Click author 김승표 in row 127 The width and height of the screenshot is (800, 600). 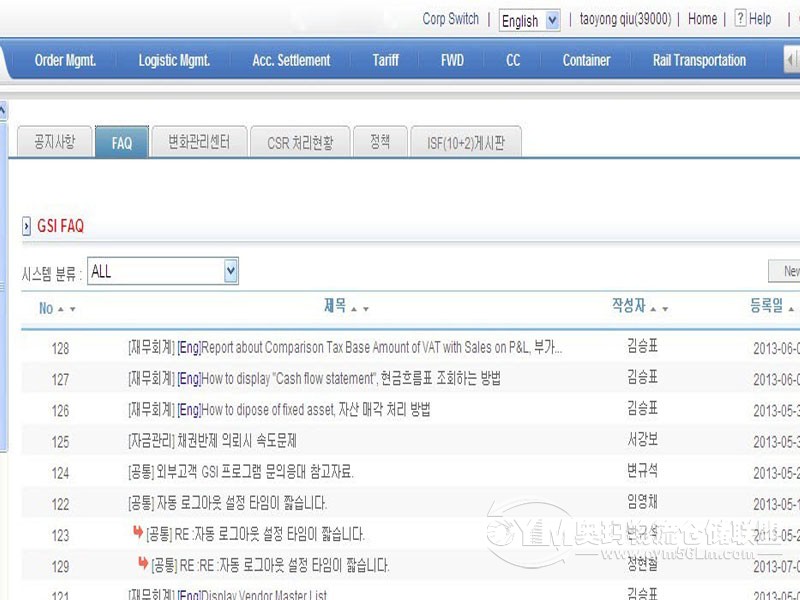(642, 378)
